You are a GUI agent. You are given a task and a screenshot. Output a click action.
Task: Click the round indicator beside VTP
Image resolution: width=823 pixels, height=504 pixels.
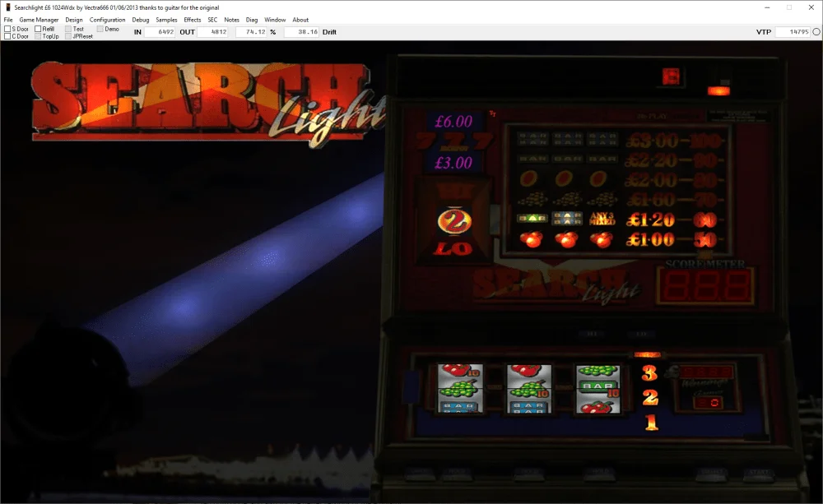816,32
